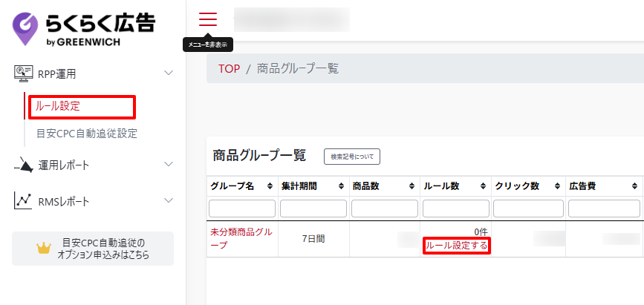644x305 pixels.
Task: Expand the 運用レポート menu chevron
Action: 169,165
